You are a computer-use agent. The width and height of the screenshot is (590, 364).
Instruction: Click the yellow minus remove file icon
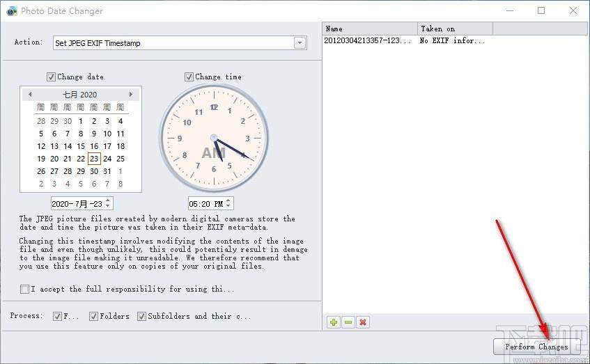[348, 322]
